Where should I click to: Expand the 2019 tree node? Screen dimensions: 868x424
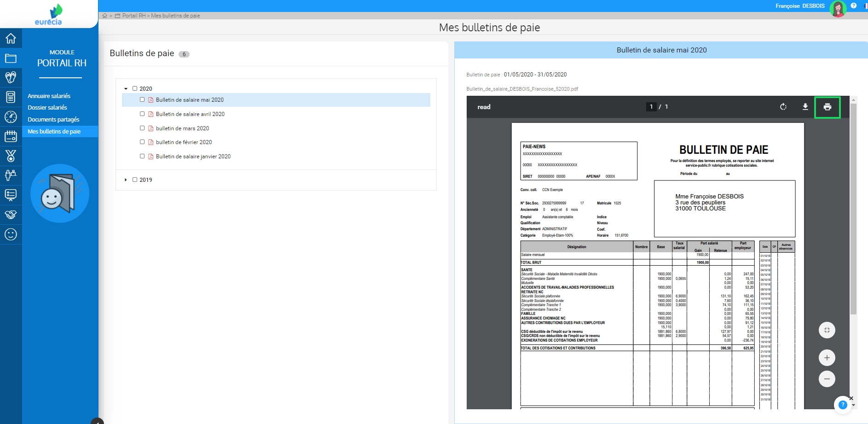[x=126, y=180]
